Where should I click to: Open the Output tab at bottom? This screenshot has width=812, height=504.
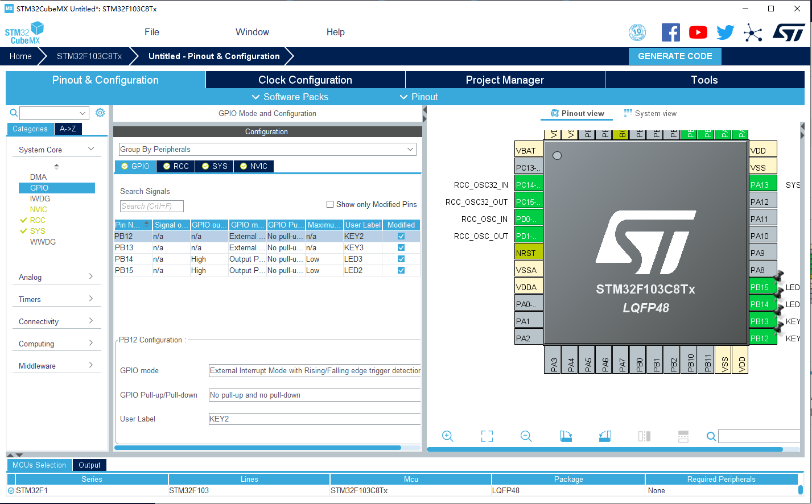point(89,465)
